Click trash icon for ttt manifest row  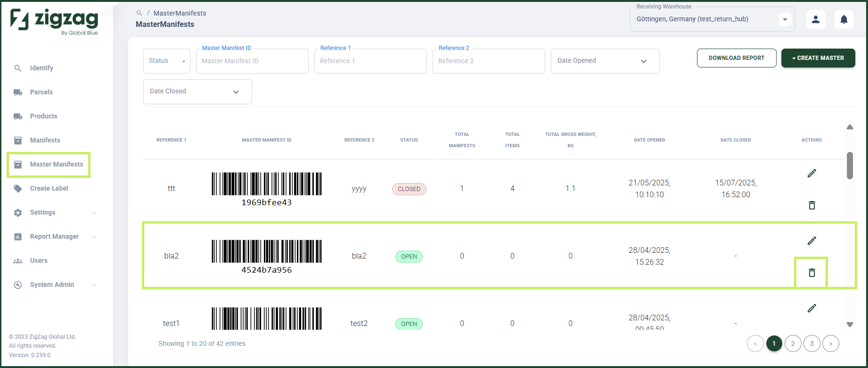click(x=811, y=205)
